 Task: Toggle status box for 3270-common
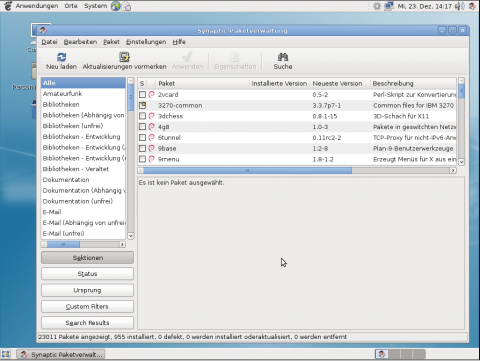click(142, 105)
